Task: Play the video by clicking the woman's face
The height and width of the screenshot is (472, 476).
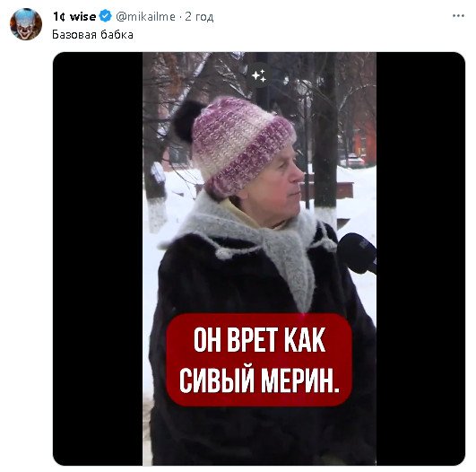Action: 273,187
